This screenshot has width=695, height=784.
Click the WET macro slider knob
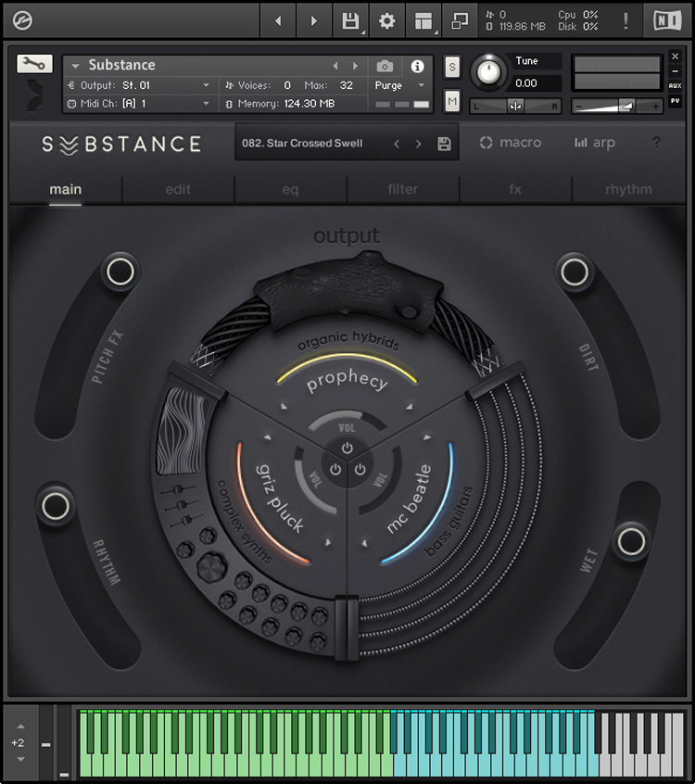631,541
